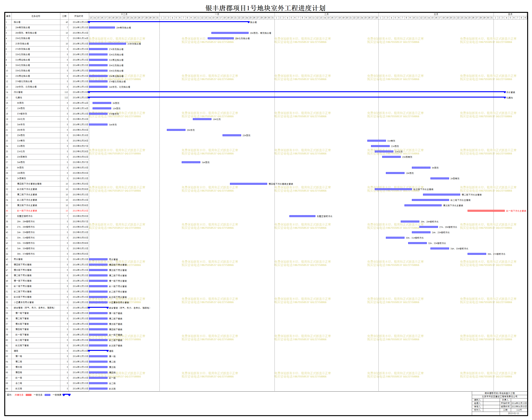532x420 pixels.
Task: Select the 工期 column header
Action: pos(64,16)
